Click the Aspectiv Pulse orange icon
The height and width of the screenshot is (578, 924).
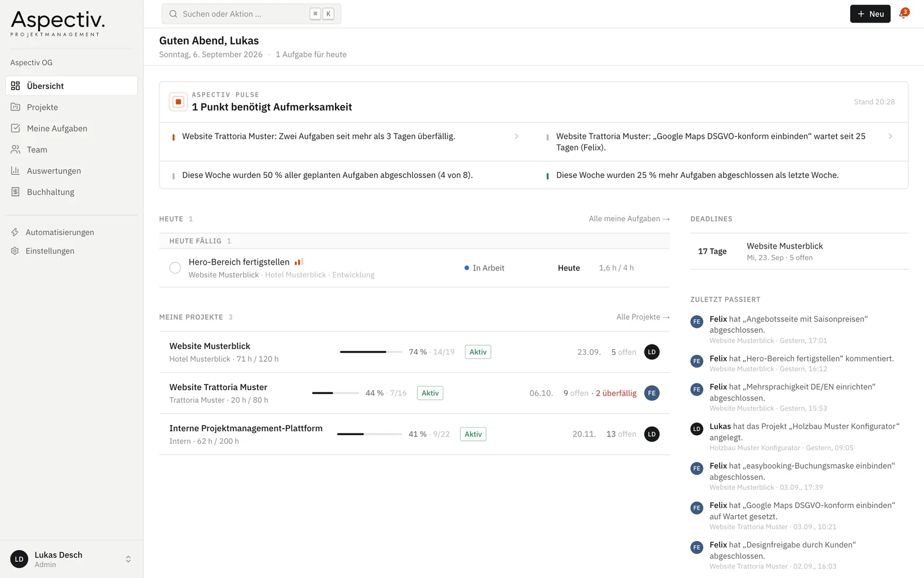coord(178,102)
